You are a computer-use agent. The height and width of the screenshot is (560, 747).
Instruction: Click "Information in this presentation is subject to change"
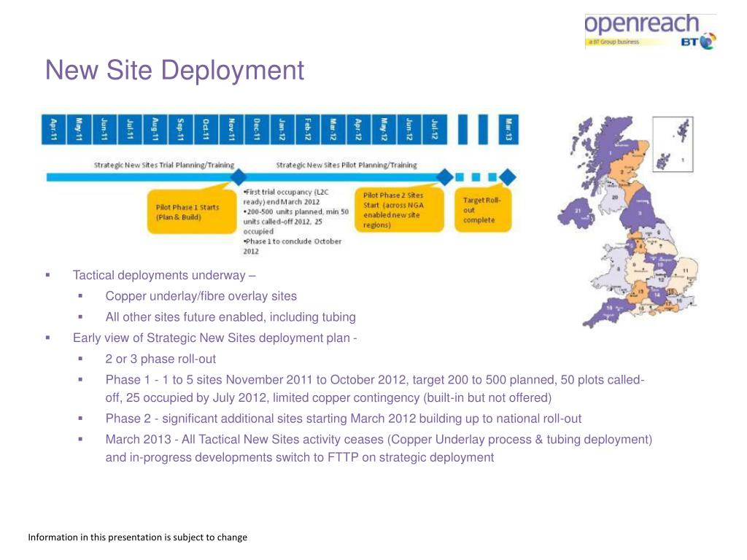point(138,537)
